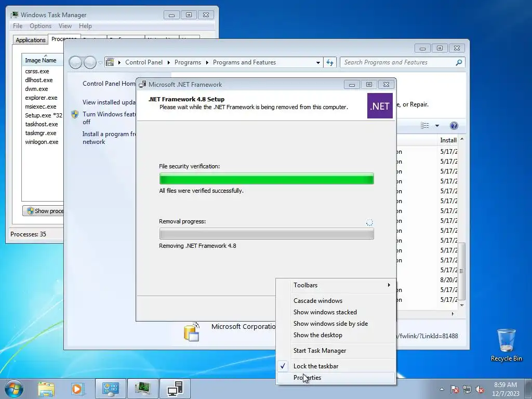
Task: Open the network status tray icon
Action: (x=467, y=389)
